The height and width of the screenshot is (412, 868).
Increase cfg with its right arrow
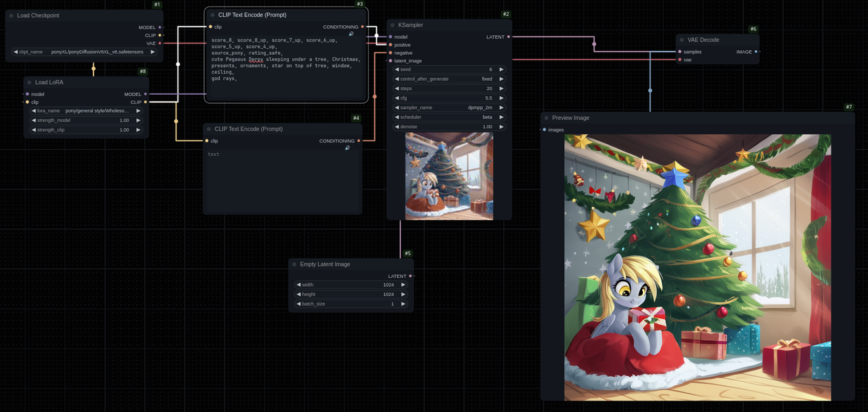click(501, 98)
